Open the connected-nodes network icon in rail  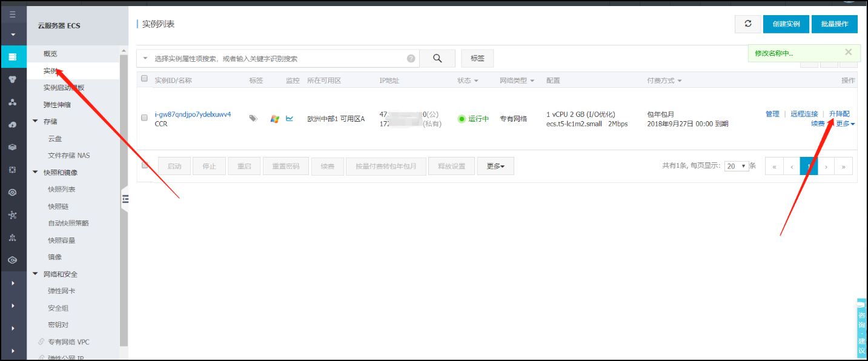[x=13, y=215]
